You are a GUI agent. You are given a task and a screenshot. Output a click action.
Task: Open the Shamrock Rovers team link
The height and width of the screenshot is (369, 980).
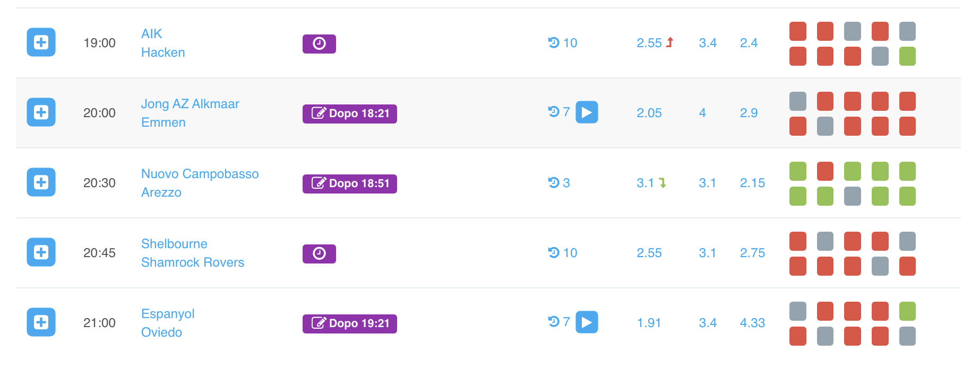(x=192, y=262)
